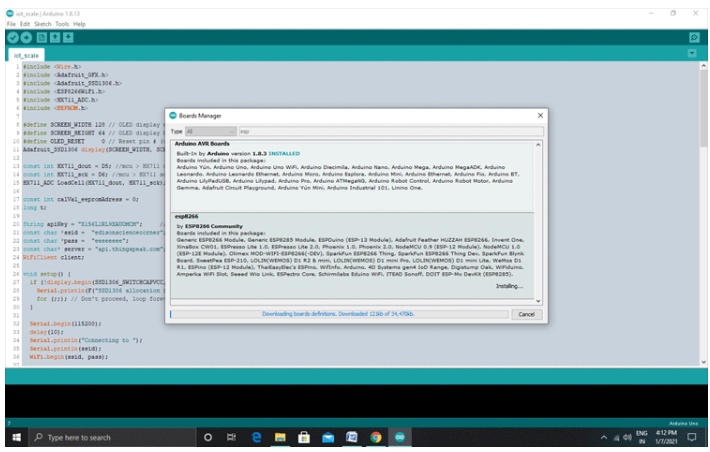
Task: Open the Serial Monitor magnifier icon
Action: coord(694,37)
